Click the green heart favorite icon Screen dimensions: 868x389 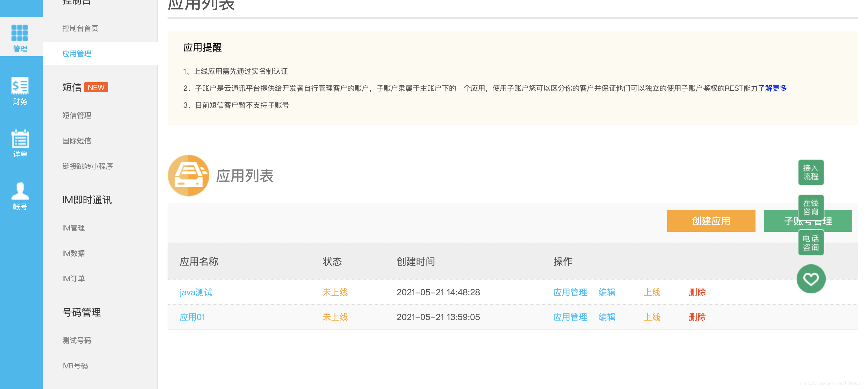coord(811,279)
